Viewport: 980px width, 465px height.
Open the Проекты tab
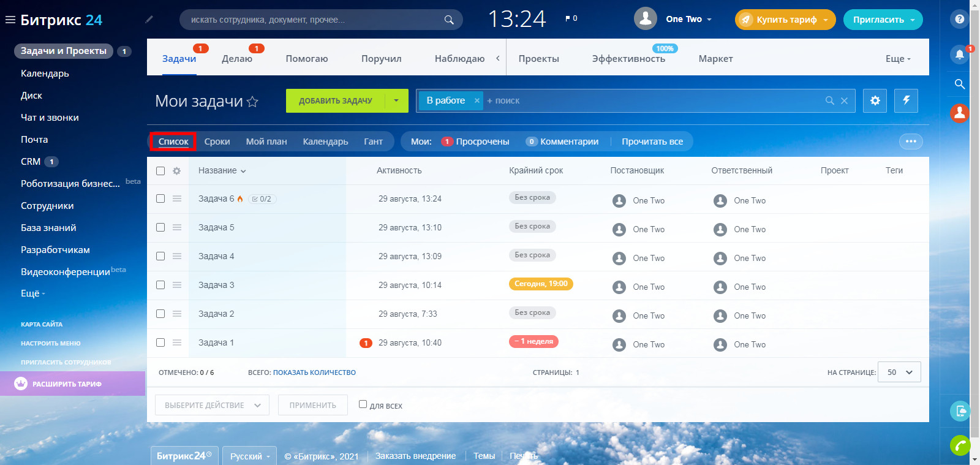(539, 59)
